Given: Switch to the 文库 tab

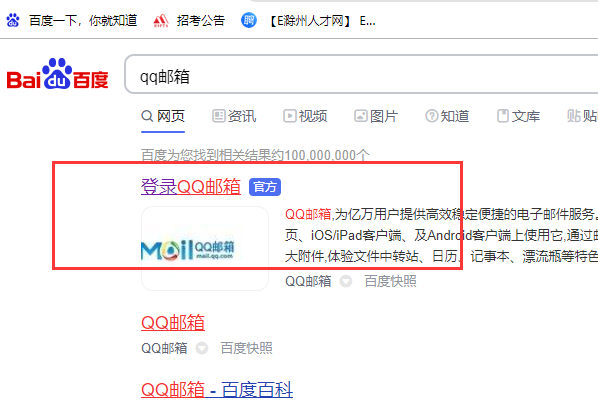Looking at the screenshot, I should coord(518,116).
